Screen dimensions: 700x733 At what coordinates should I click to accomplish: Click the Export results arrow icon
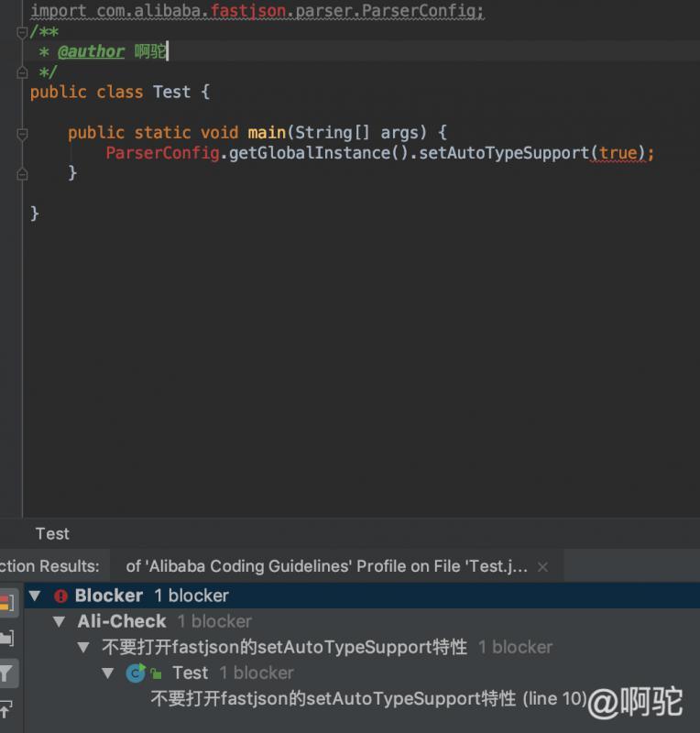[5, 709]
